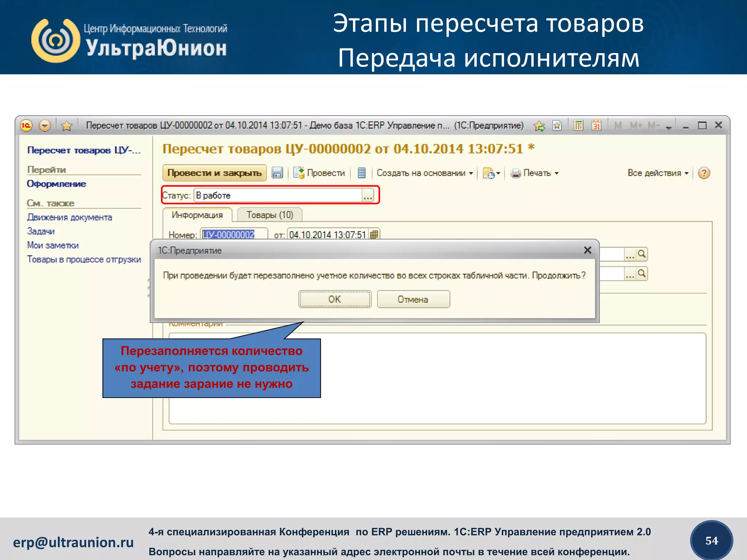Open the Статус selection ellipsis button
Image resolution: width=747 pixels, height=560 pixels.
368,196
